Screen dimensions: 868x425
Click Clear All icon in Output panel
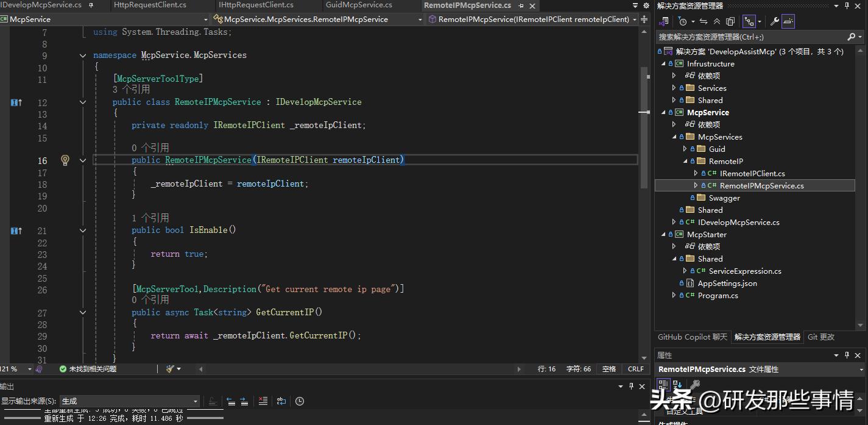pyautogui.click(x=263, y=401)
